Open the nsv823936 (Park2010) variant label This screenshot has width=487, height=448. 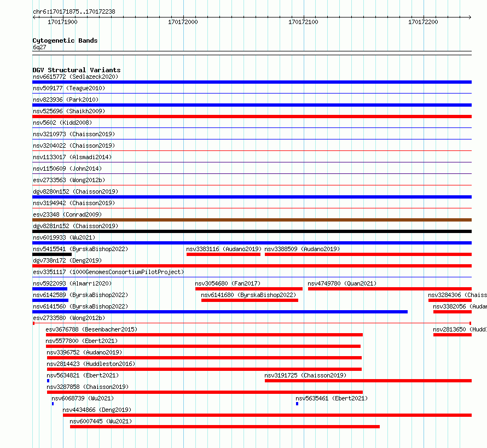pos(66,100)
